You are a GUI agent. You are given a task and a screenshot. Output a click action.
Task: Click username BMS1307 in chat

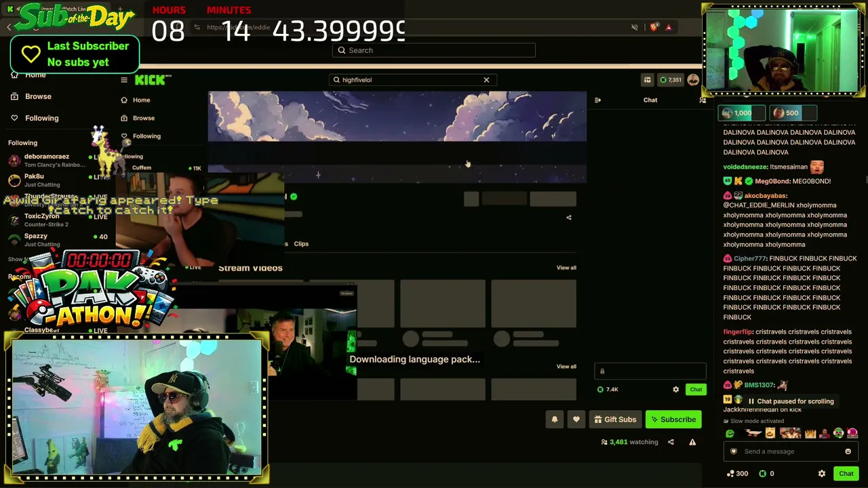759,385
